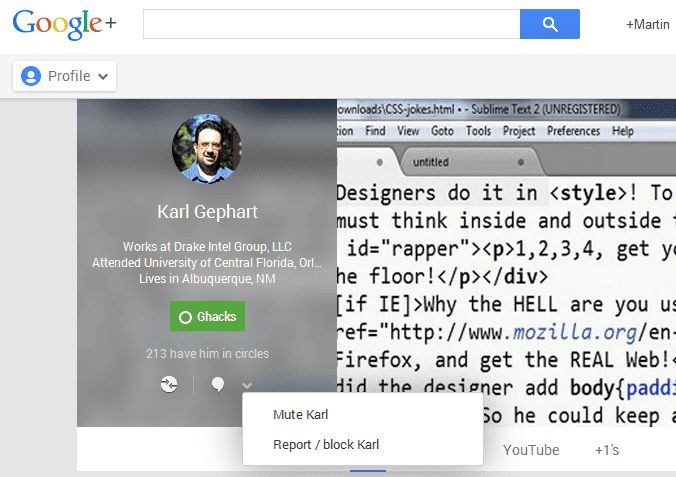The width and height of the screenshot is (676, 477).
Task: Click the blue search magnifier button
Action: coord(550,24)
